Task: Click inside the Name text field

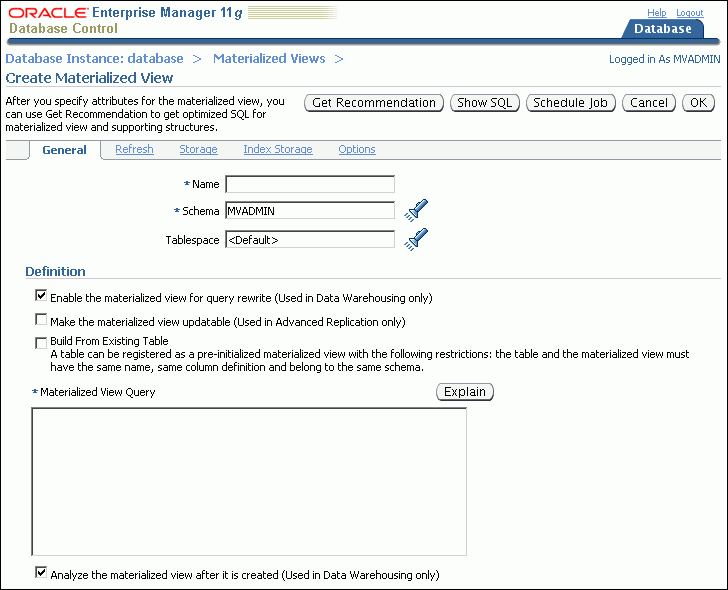Action: click(x=310, y=184)
